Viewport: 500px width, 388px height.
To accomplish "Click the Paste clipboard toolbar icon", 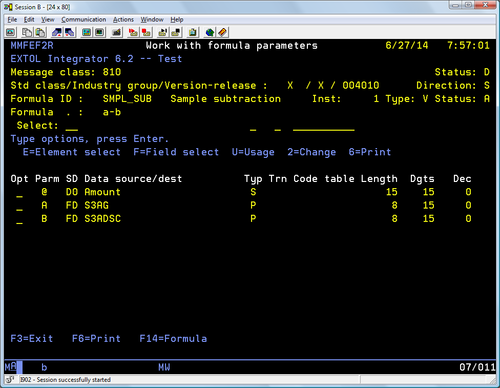I will (x=40, y=32).
